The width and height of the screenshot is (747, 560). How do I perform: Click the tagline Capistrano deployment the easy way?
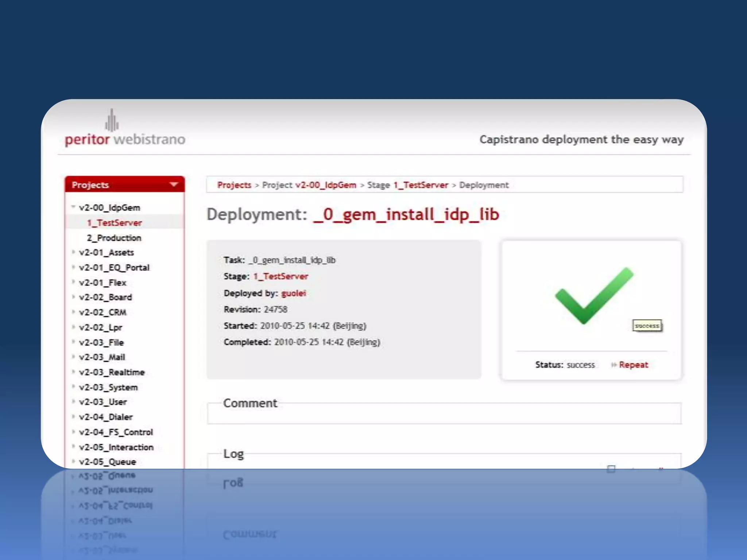click(581, 140)
